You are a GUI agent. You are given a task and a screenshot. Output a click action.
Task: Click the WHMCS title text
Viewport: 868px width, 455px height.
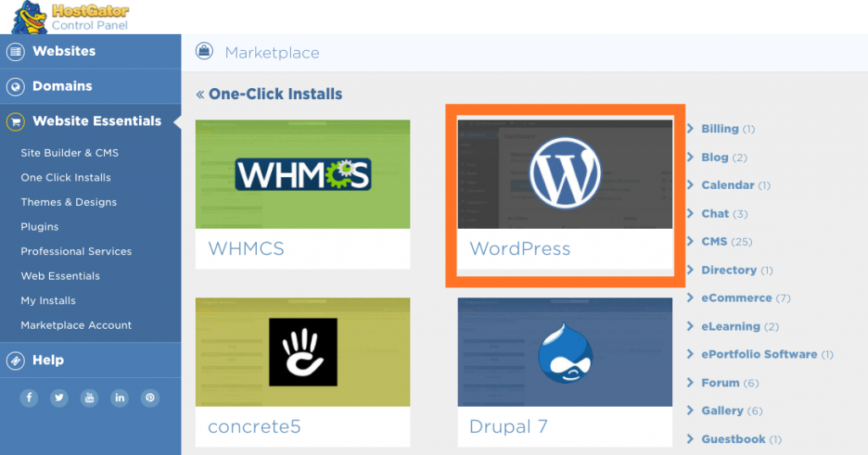[x=246, y=248]
